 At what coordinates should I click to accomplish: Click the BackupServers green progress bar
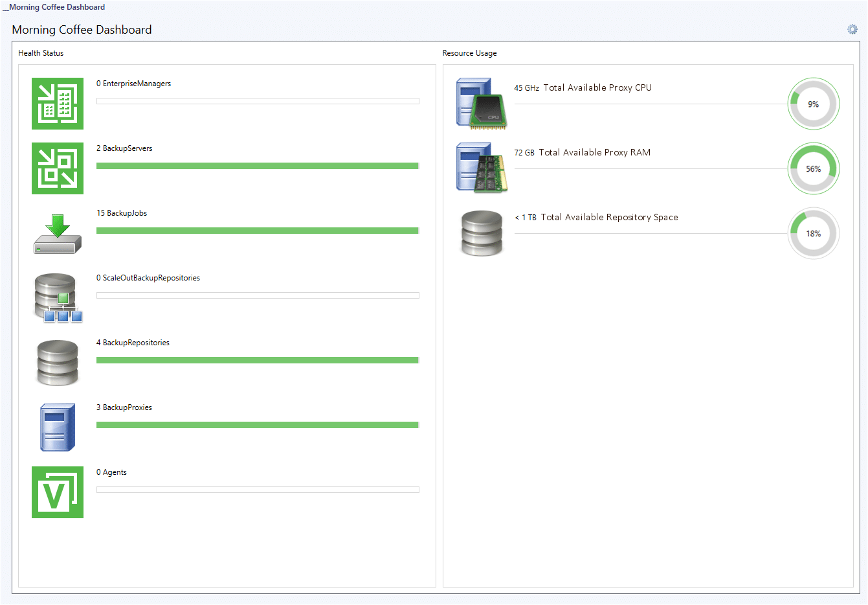tap(258, 166)
